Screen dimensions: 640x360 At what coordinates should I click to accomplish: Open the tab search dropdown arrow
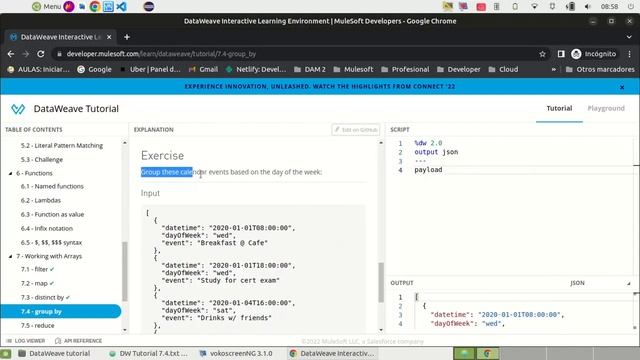[629, 37]
